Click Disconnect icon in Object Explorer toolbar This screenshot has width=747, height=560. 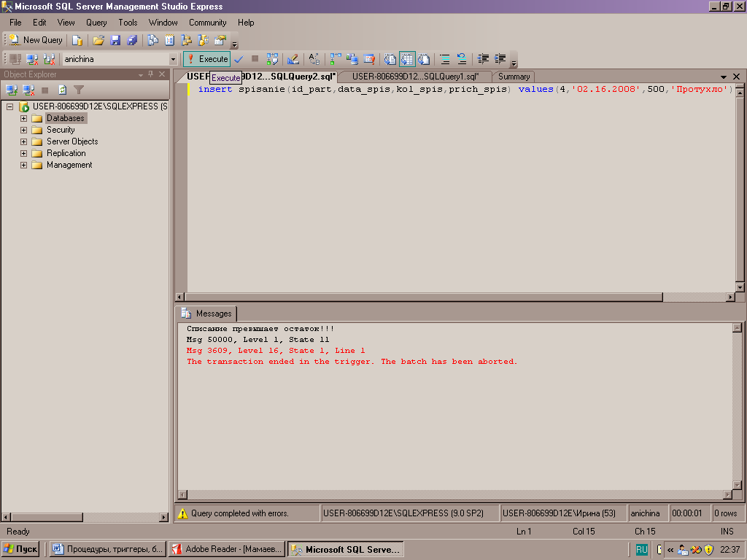point(28,90)
